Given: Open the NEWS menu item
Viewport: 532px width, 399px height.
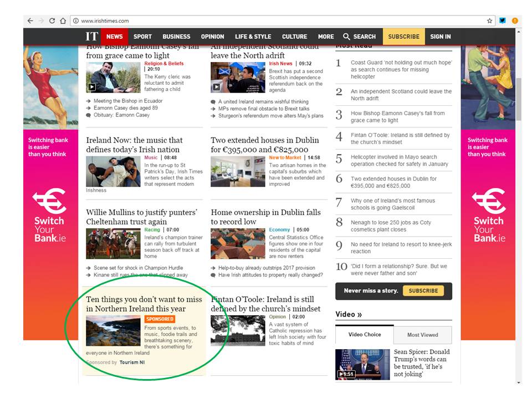Looking at the screenshot, I should coord(114,37).
